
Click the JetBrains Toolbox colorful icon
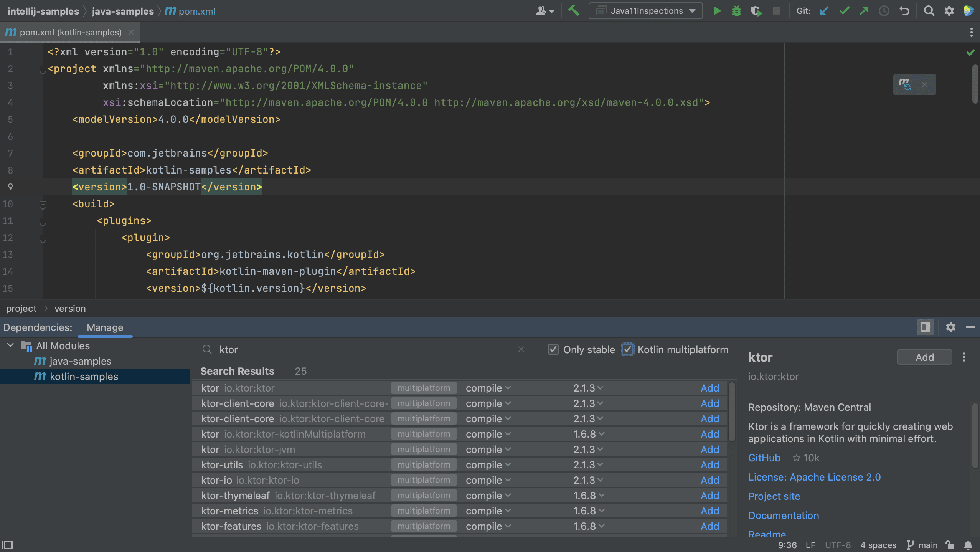pyautogui.click(x=968, y=11)
